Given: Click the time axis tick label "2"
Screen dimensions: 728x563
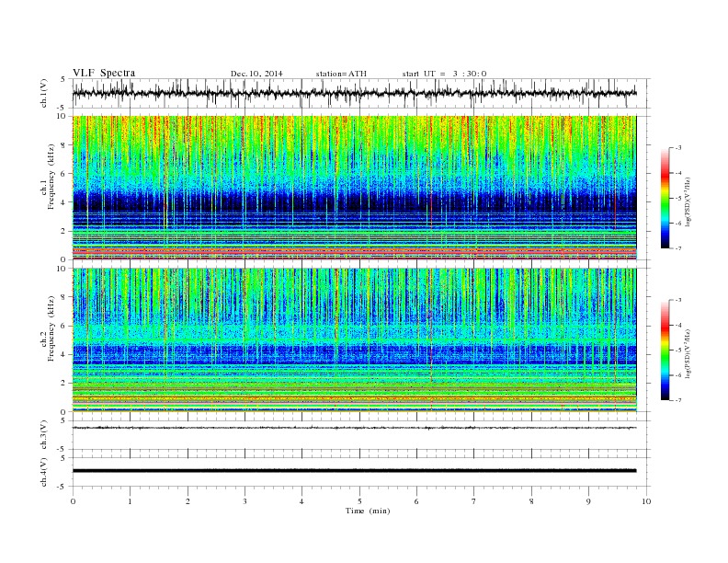Looking at the screenshot, I should (188, 501).
